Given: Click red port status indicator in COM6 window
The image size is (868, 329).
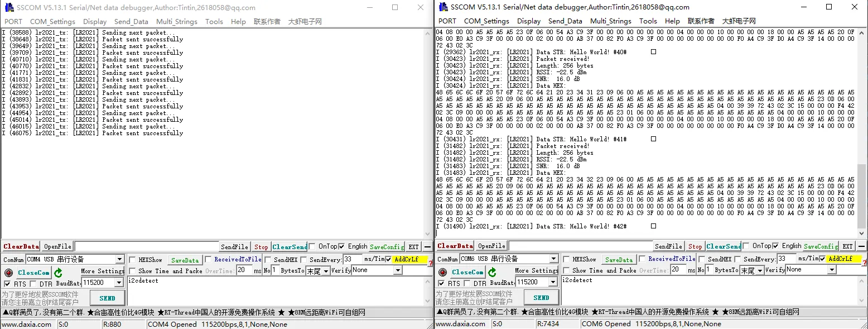Looking at the screenshot, I should tap(442, 272).
